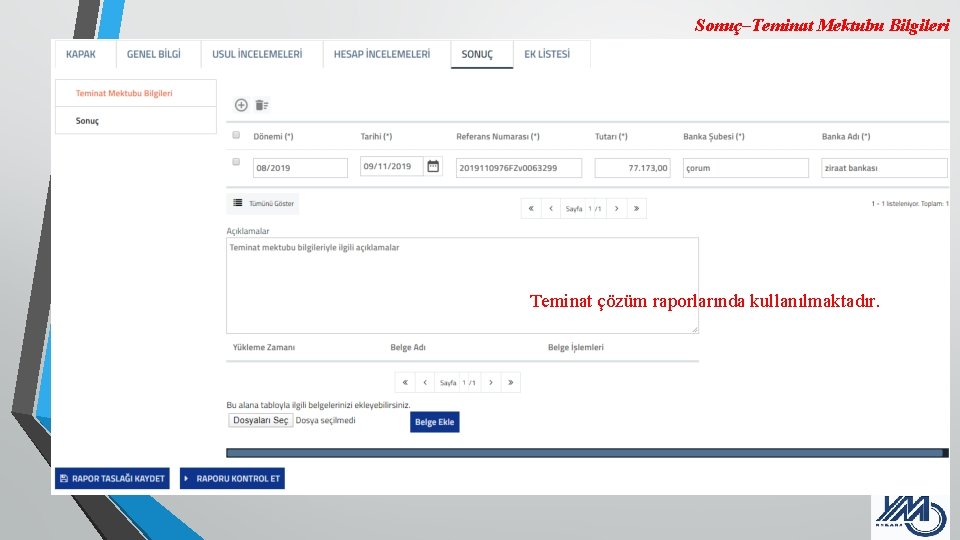Screen dimensions: 960x540
Task: Click Dönemi (*) column header
Action: (273, 137)
